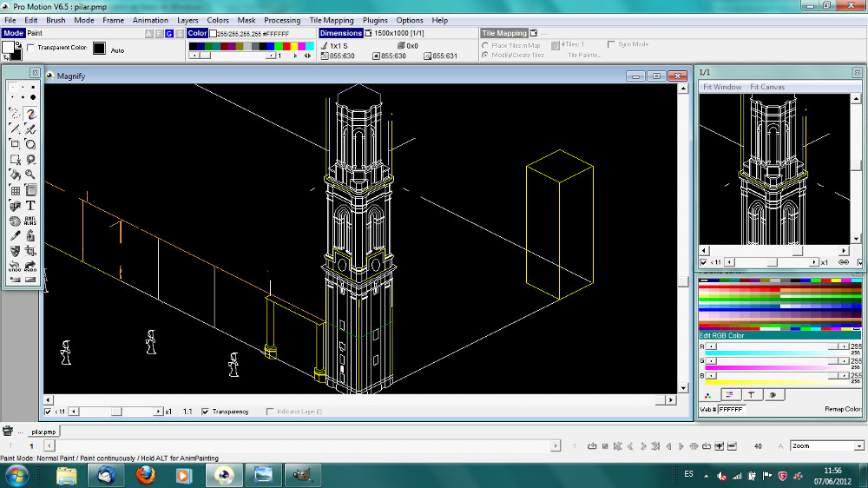Activate the Anti Alias tool
Viewport: 868px width, 488px height.
coord(30,221)
